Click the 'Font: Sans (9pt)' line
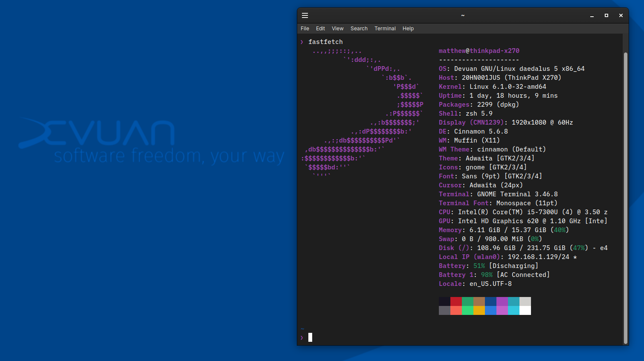Image resolution: width=644 pixels, height=361 pixels. point(490,176)
